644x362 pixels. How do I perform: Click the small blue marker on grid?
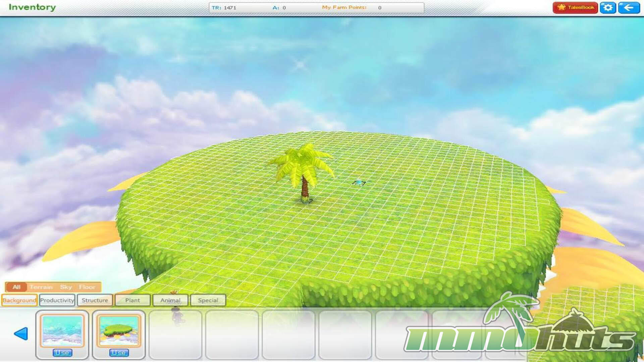(x=359, y=182)
